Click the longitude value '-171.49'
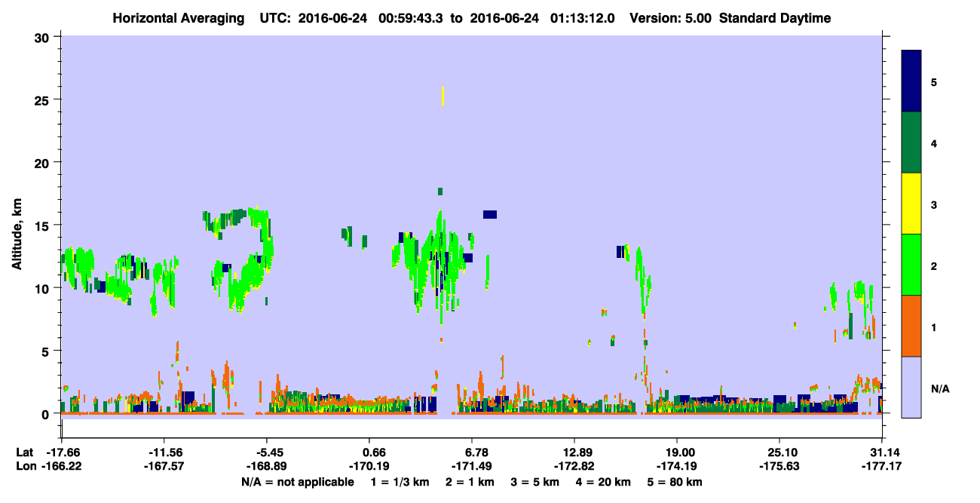 click(x=472, y=466)
